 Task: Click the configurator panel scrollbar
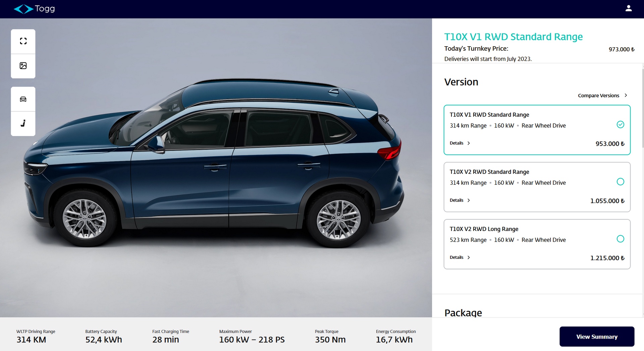pyautogui.click(x=643, y=107)
